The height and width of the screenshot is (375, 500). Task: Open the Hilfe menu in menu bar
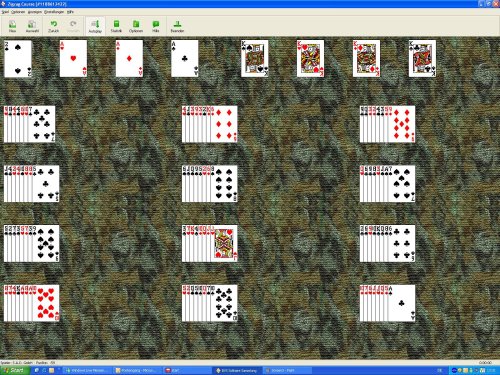click(x=70, y=12)
